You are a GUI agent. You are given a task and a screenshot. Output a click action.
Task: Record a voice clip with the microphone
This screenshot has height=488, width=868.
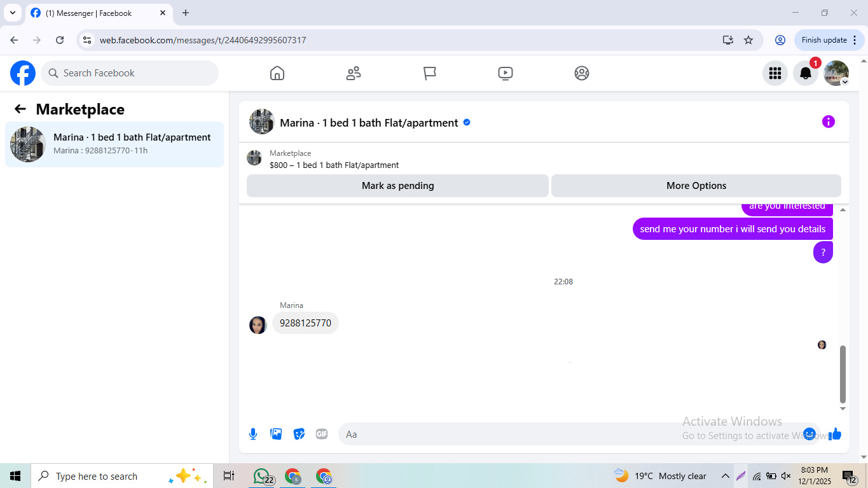(x=253, y=434)
